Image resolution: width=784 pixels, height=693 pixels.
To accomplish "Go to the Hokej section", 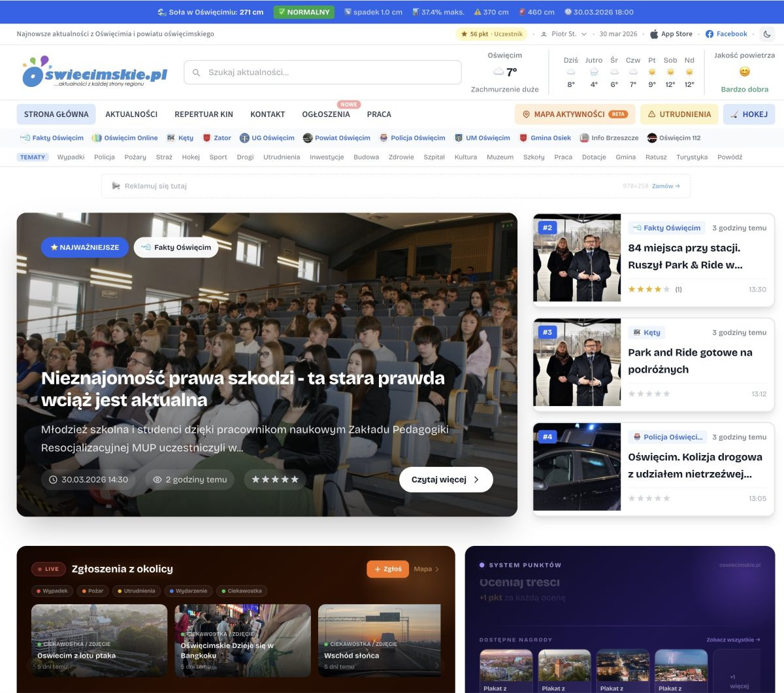I will [x=749, y=114].
